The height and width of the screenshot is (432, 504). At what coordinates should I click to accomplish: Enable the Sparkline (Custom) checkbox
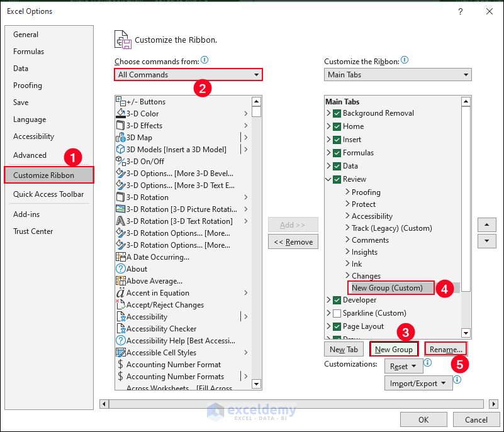[x=337, y=313]
